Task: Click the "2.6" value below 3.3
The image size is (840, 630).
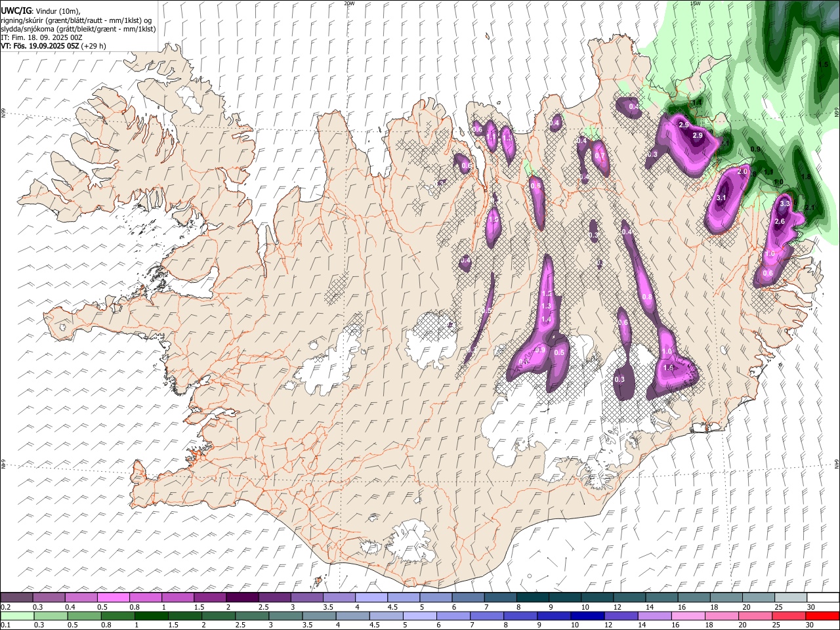Action: pyautogui.click(x=780, y=222)
